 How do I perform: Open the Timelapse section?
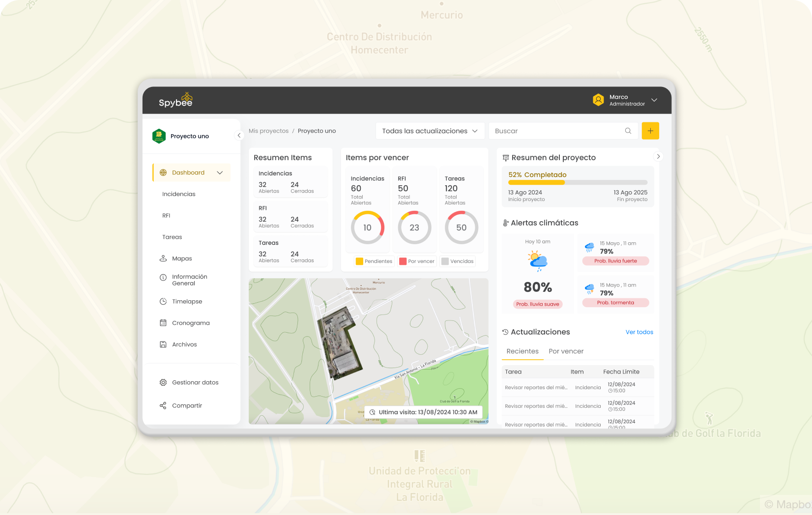[187, 301]
